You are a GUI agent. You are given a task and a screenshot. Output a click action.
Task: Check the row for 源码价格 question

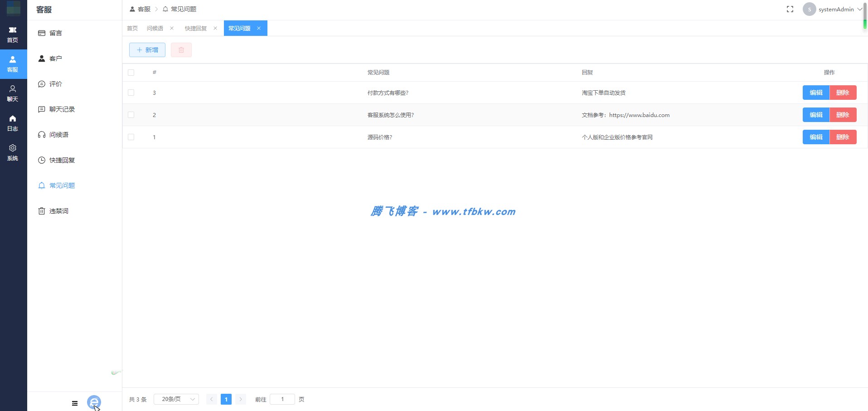(x=131, y=137)
